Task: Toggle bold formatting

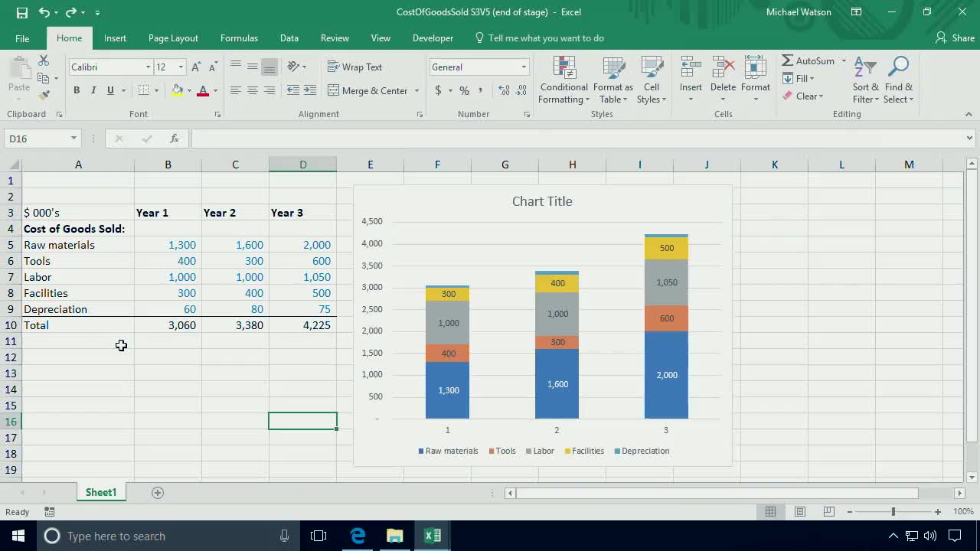Action: point(77,90)
